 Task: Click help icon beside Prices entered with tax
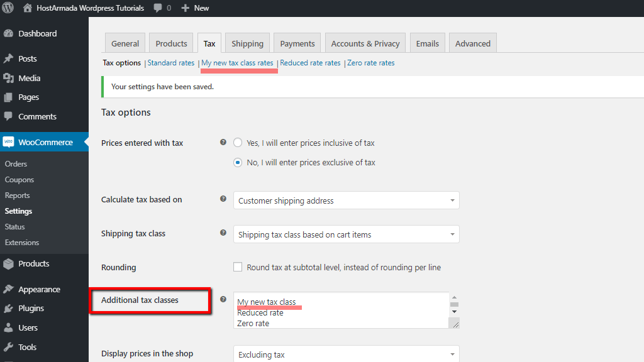coord(223,142)
